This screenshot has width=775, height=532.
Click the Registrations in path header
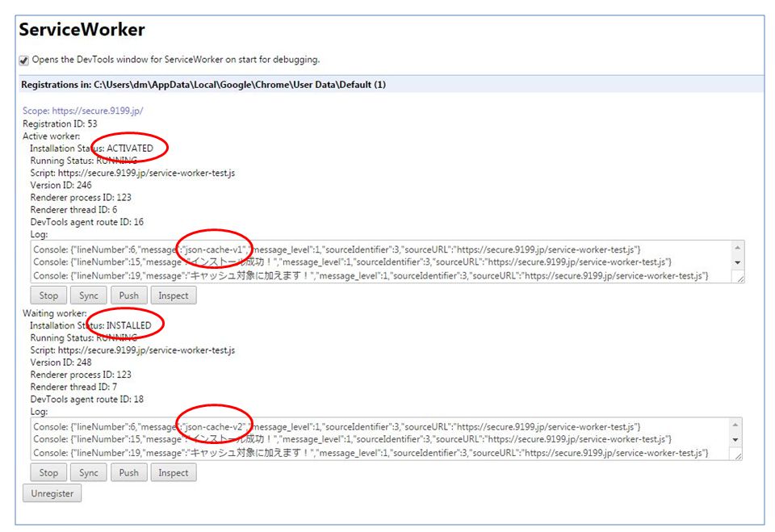(x=203, y=85)
